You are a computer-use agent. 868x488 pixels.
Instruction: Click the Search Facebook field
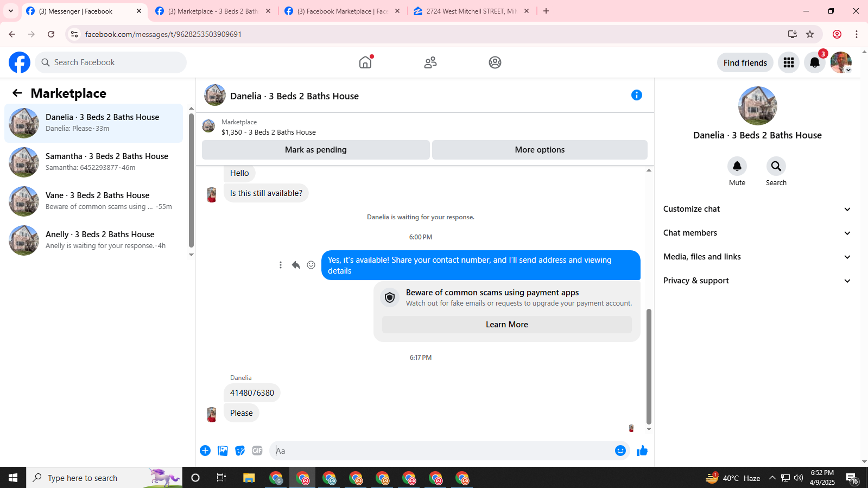(111, 62)
